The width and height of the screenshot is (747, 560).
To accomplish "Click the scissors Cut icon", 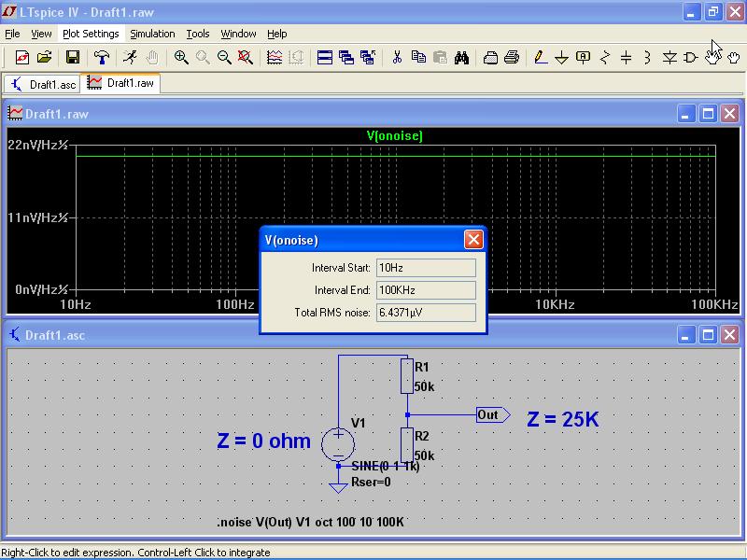I will 397,58.
